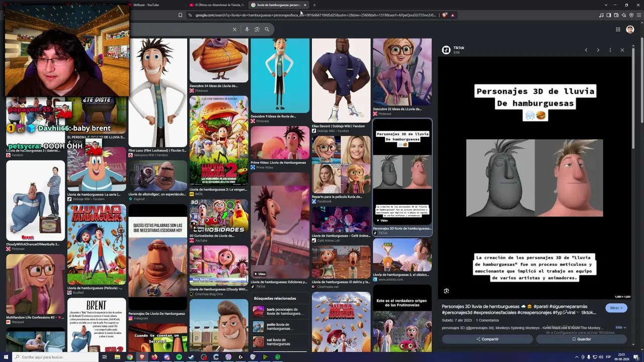
Task: Click the Compartir share button
Action: [487, 339]
